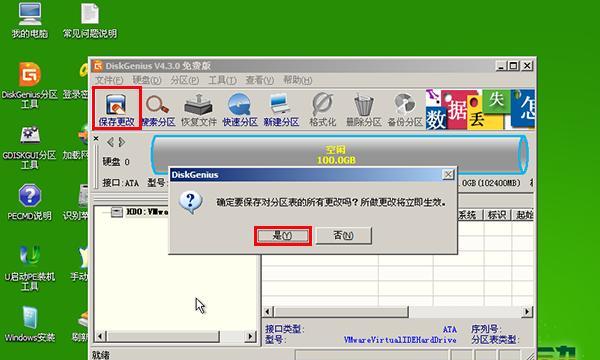Click the 搜索分区 search partition icon

[158, 110]
